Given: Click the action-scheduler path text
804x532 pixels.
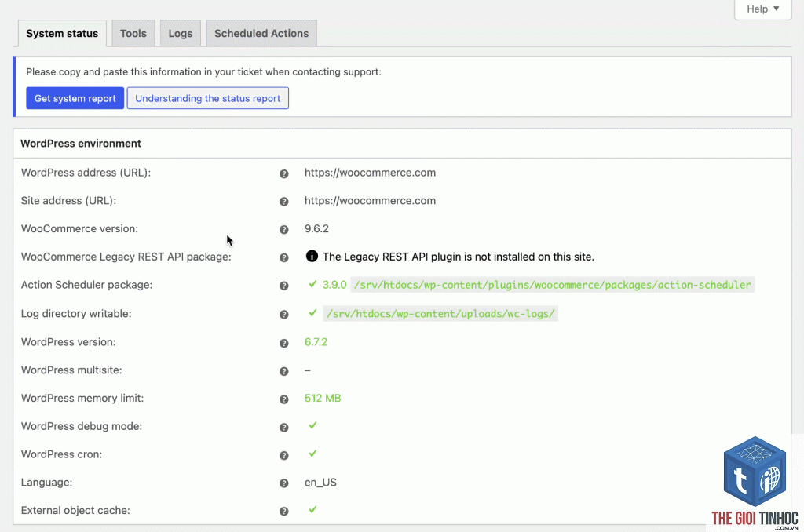Looking at the screenshot, I should pos(552,285).
